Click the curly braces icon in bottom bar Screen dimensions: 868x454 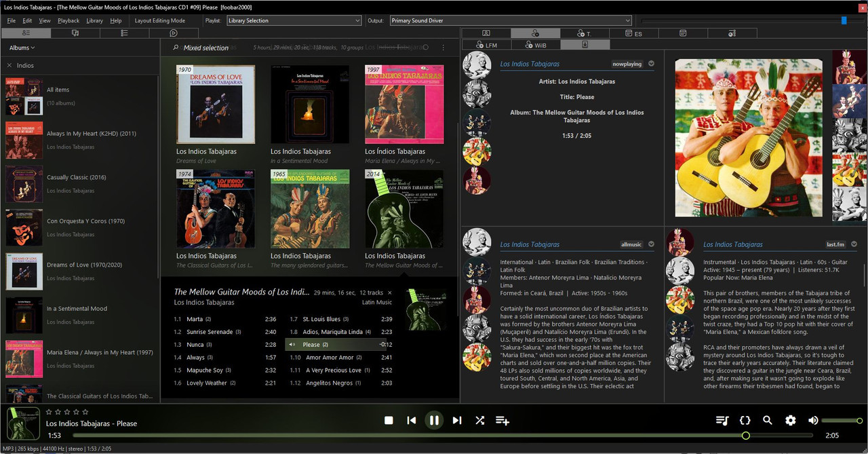click(745, 420)
